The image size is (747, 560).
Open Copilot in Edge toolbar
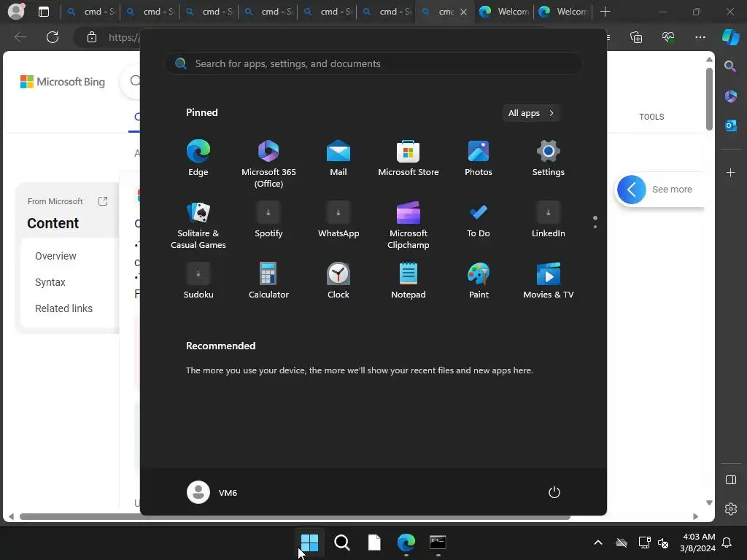click(730, 37)
